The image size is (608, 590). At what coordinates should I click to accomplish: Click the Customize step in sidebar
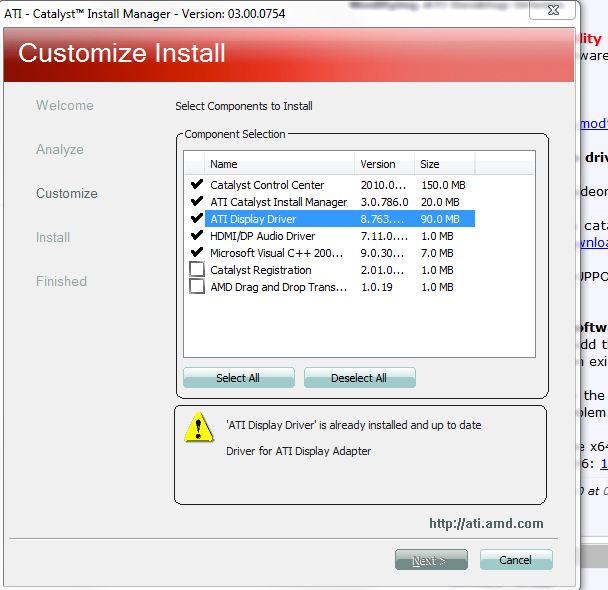tap(67, 193)
